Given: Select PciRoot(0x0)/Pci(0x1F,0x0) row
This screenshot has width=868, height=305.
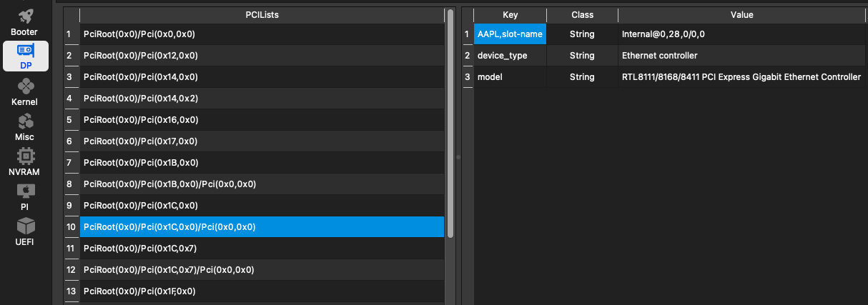Looking at the screenshot, I should [262, 291].
